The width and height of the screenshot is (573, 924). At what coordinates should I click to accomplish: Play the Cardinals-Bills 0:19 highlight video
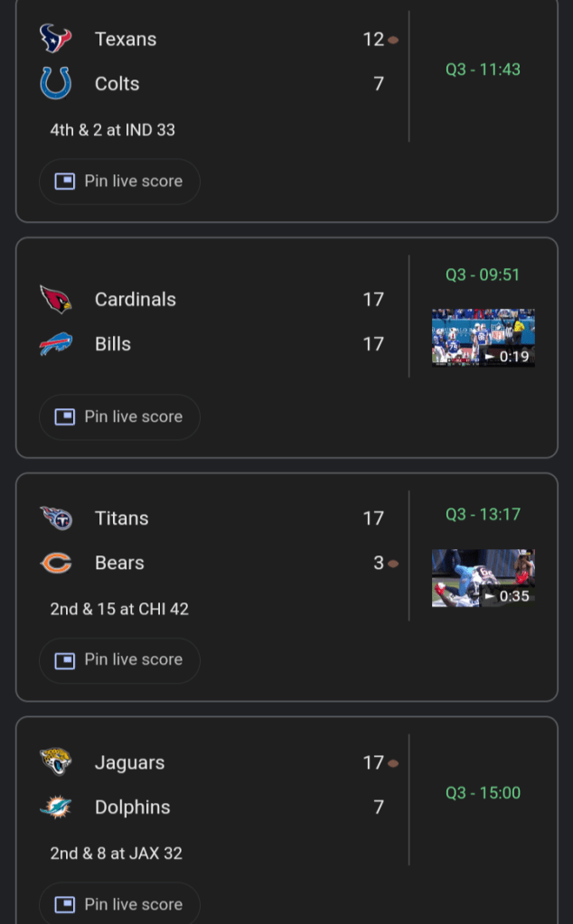[x=483, y=338]
